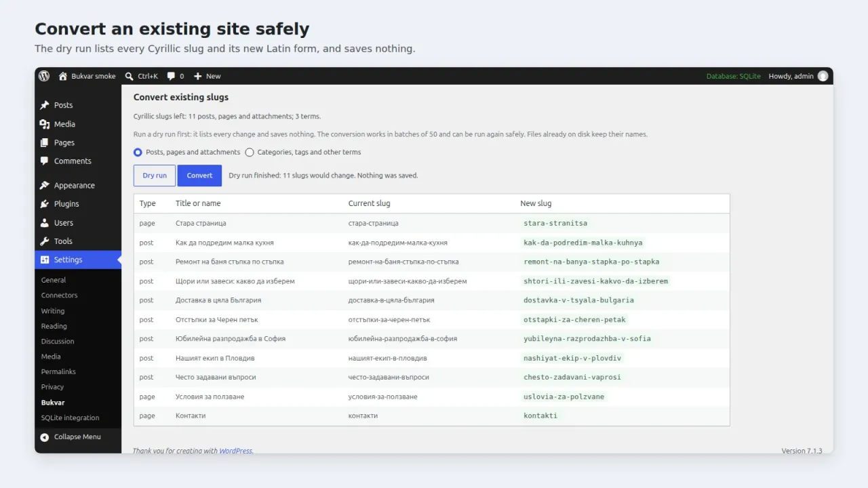Screen dimensions: 868x488
Task: Click the Users person icon
Action: point(45,222)
